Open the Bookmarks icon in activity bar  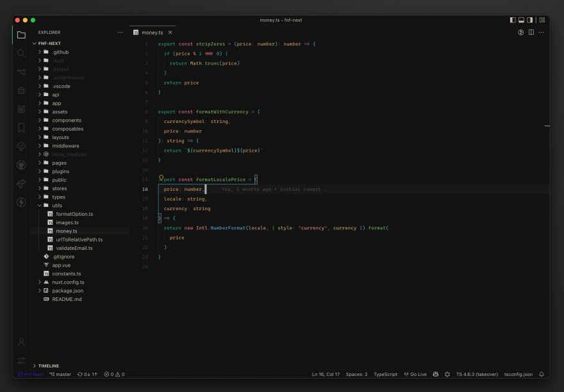[x=21, y=127]
